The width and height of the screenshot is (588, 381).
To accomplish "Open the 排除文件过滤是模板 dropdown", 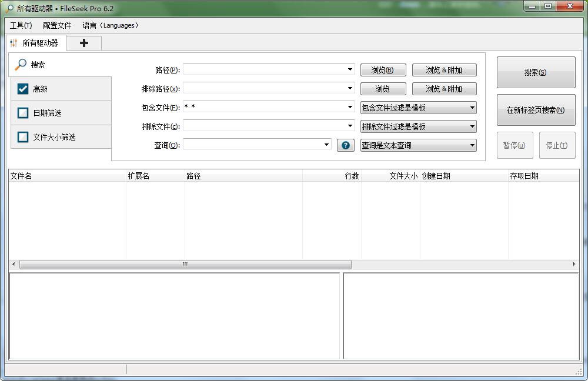I will [x=419, y=126].
